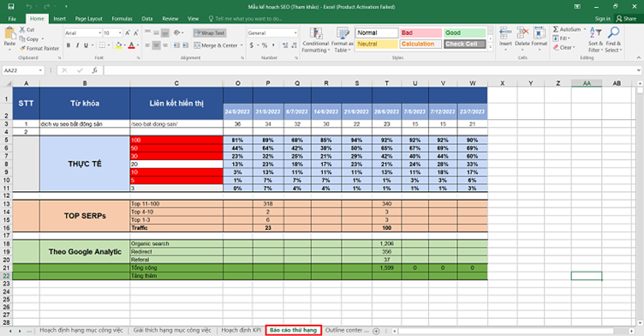644x336 pixels.
Task: Toggle Middle Align vertical alignment
Action: [x=156, y=33]
